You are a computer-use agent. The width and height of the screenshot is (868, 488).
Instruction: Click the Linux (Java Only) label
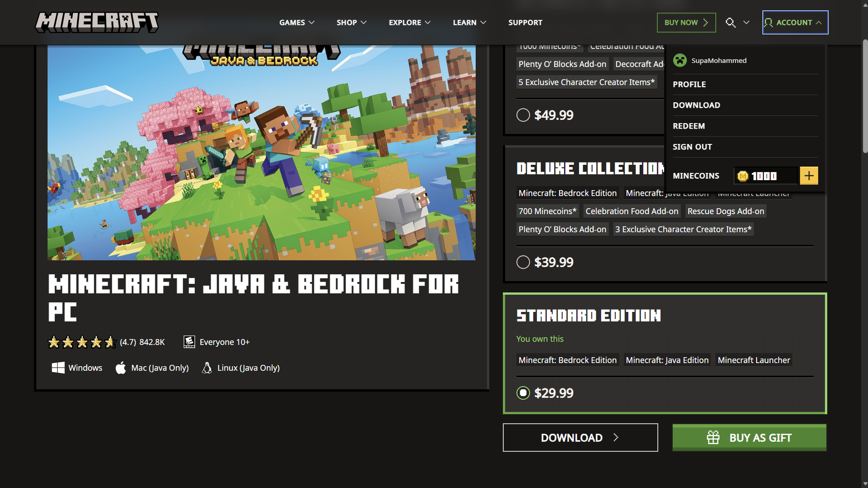coord(248,368)
